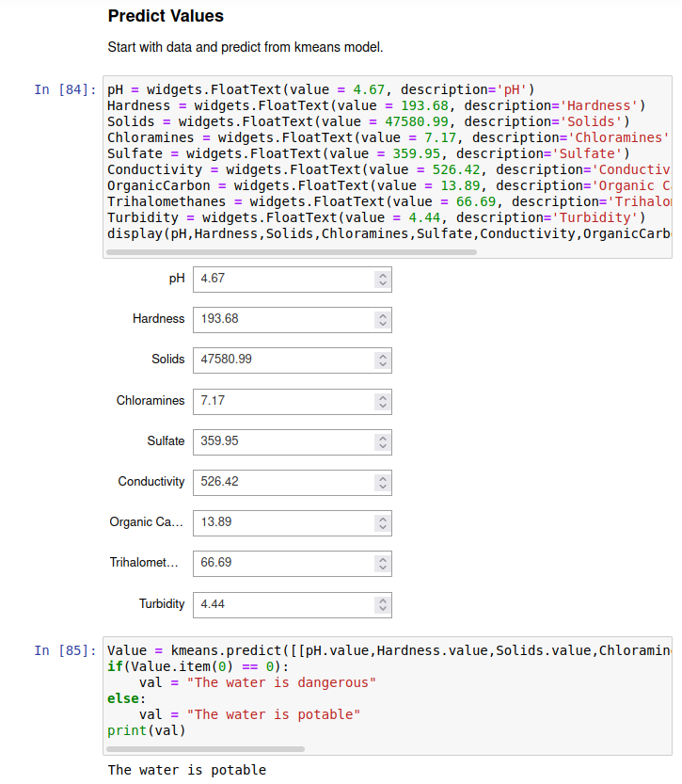The height and width of the screenshot is (784, 682).
Task: Click the Conductivity value input field
Action: (292, 483)
